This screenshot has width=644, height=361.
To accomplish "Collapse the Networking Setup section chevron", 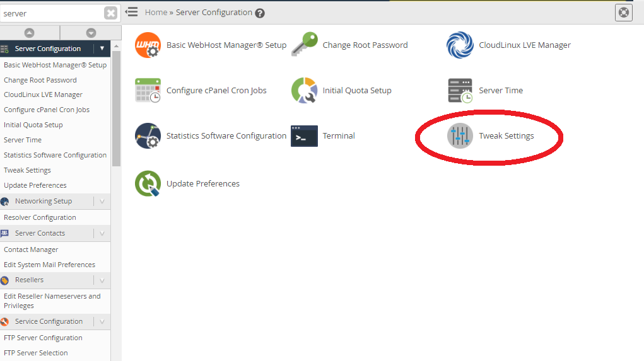I will [x=102, y=201].
